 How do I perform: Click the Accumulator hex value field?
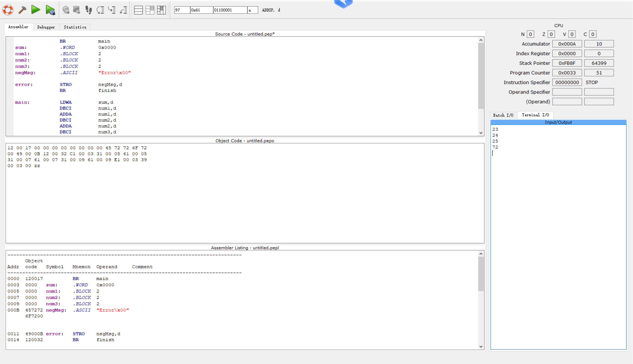click(x=567, y=44)
